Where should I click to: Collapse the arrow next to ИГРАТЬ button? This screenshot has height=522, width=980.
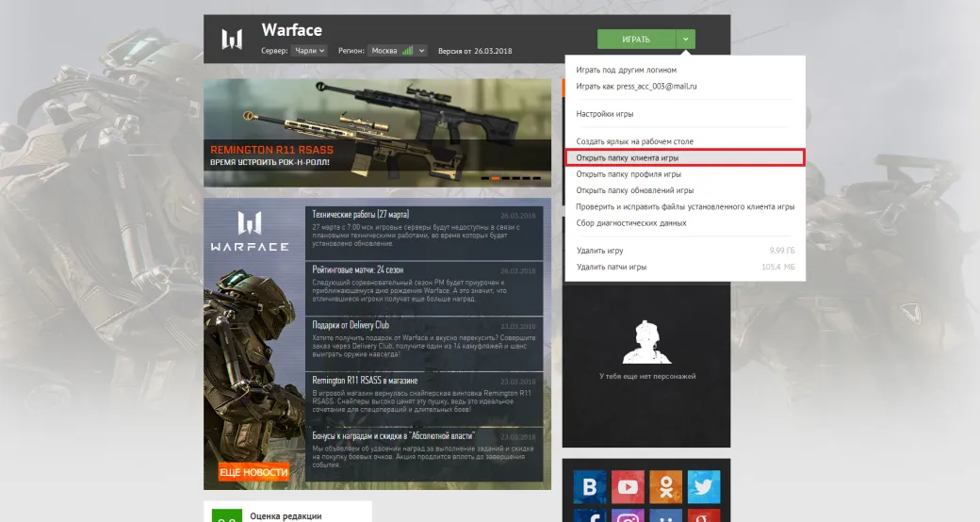(x=686, y=39)
